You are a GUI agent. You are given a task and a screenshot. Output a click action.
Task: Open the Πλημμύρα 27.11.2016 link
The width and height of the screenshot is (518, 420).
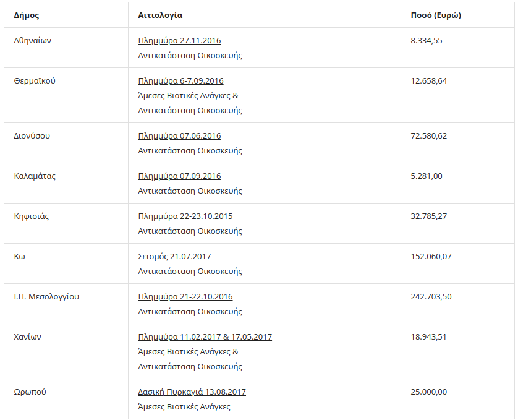tap(179, 41)
